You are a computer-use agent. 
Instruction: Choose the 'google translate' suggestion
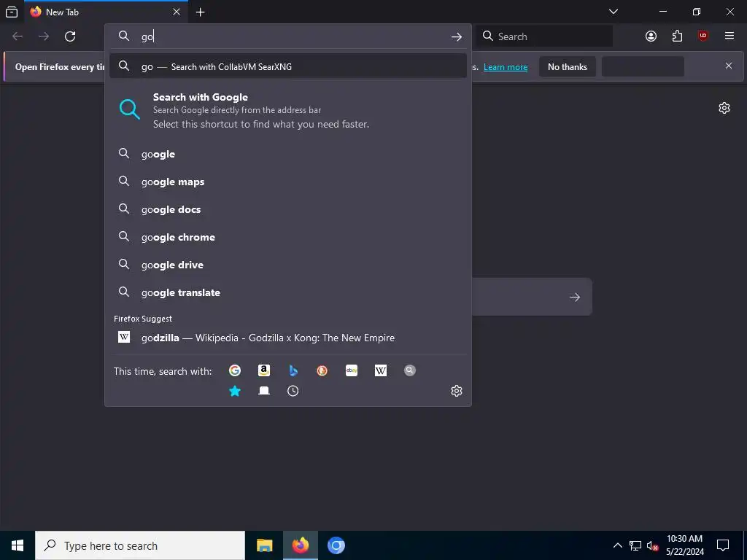287,292
